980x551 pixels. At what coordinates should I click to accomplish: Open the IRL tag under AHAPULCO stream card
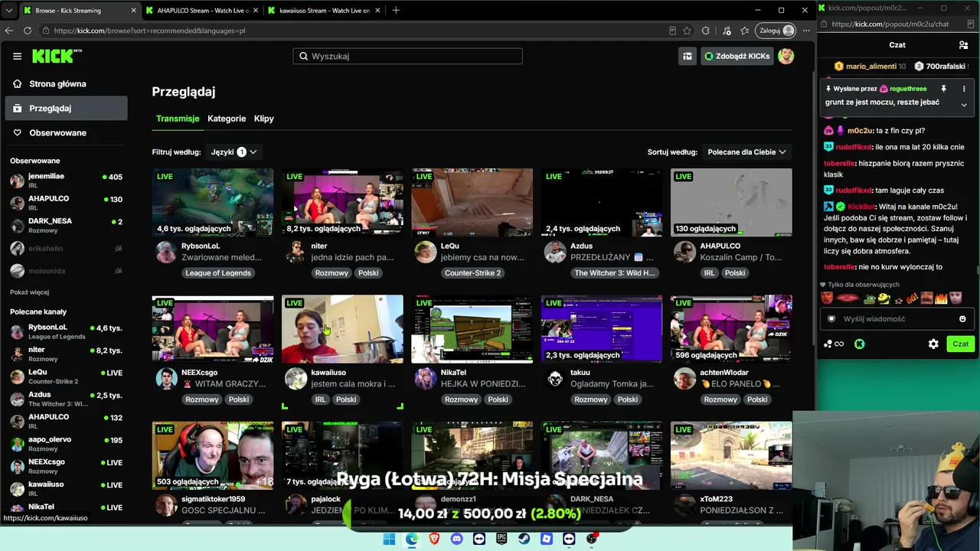tap(709, 273)
